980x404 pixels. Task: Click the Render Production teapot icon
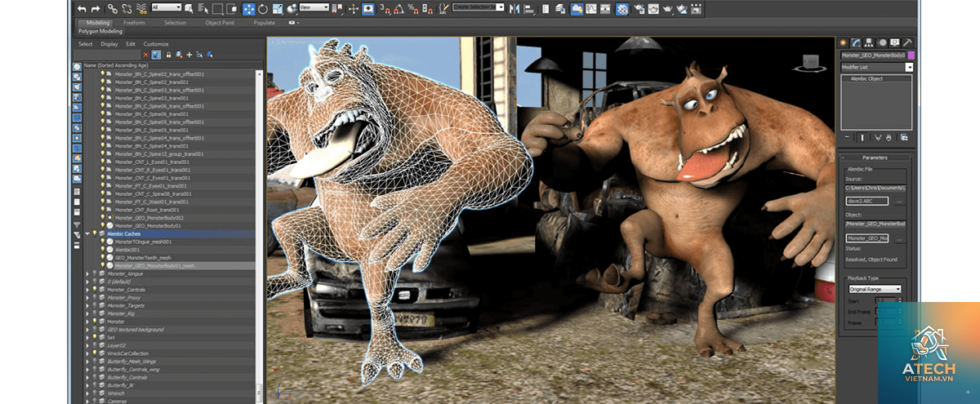(x=667, y=9)
